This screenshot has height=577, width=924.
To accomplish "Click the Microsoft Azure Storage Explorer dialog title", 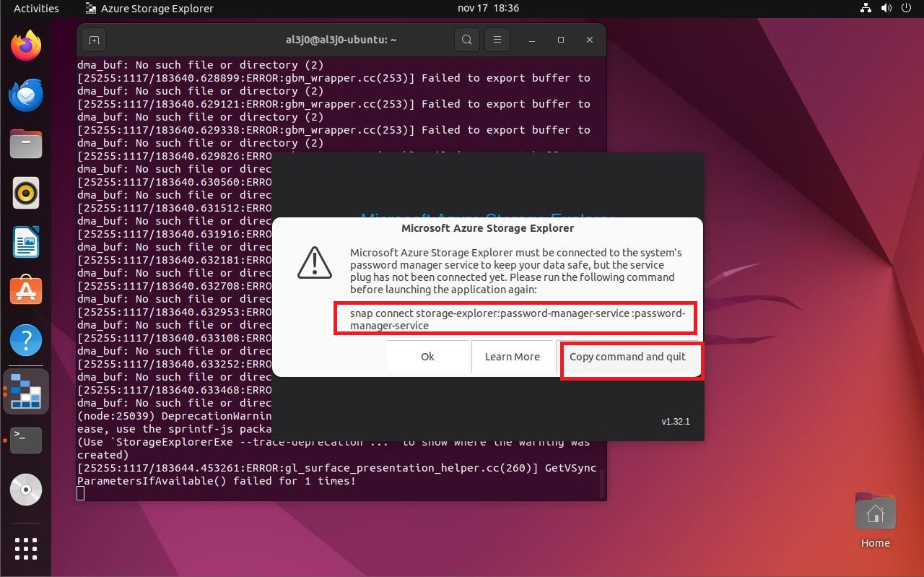I will click(487, 228).
